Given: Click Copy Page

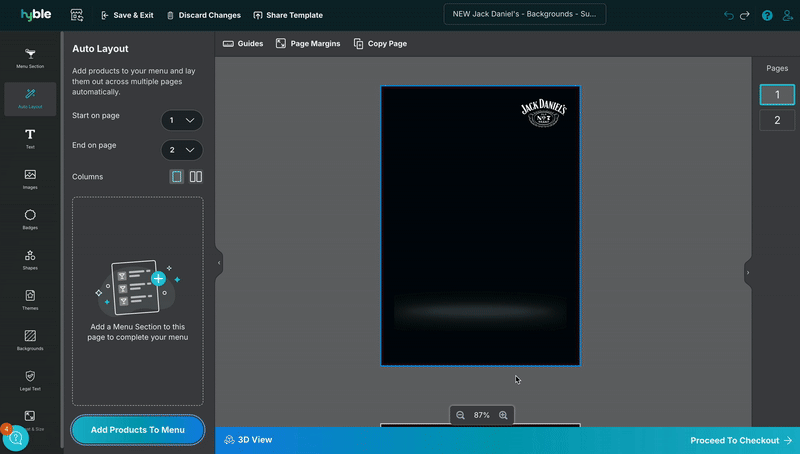Looking at the screenshot, I should click(380, 43).
